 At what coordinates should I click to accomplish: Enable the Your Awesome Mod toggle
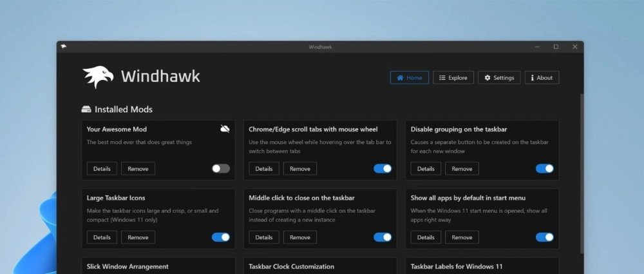point(221,169)
